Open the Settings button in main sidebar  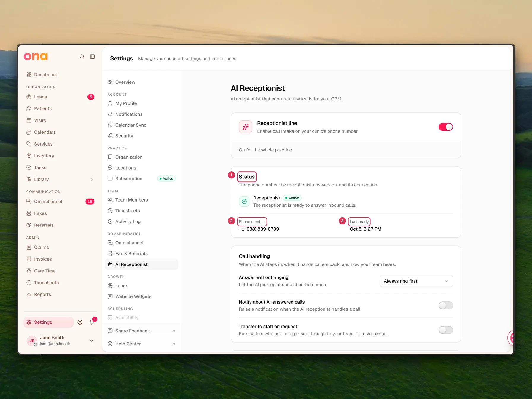pos(49,322)
